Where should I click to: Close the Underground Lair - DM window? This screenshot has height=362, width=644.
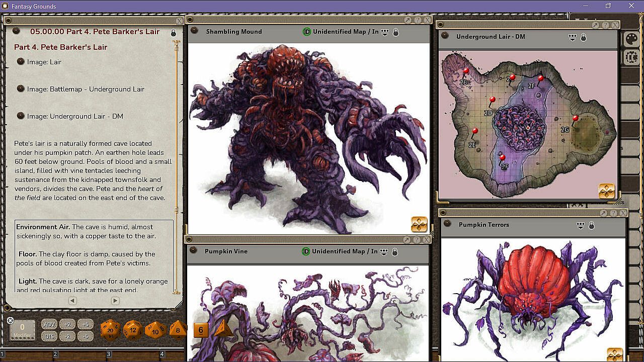point(615,25)
